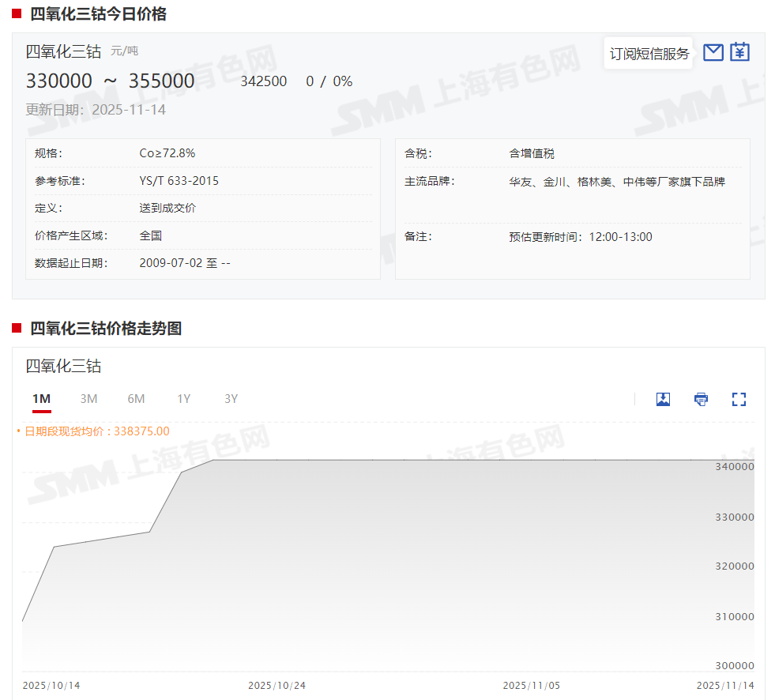Expand the chart to fullscreen
The height and width of the screenshot is (700, 775).
(x=739, y=399)
